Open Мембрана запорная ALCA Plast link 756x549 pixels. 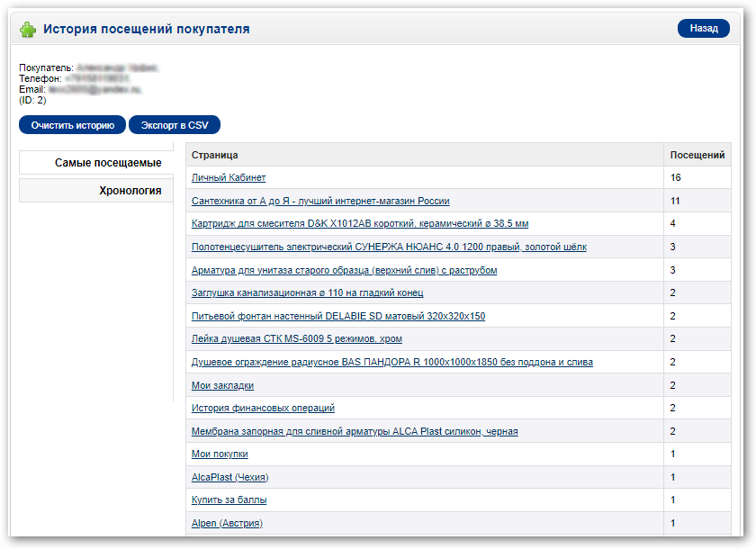pos(355,431)
